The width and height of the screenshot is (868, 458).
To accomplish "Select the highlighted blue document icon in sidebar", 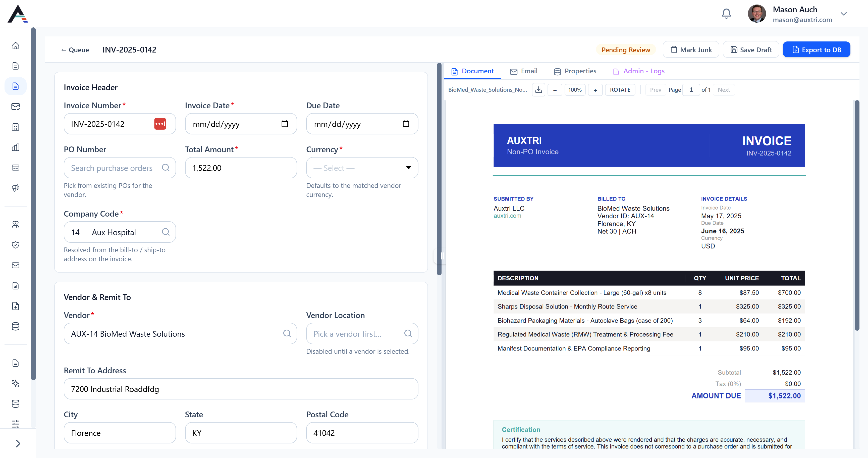I will click(x=16, y=86).
